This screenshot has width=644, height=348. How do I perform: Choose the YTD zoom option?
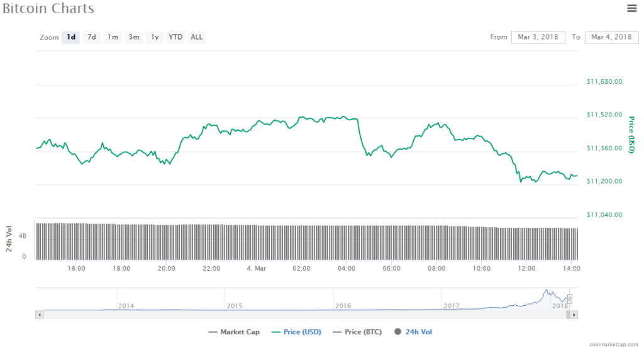click(x=175, y=37)
